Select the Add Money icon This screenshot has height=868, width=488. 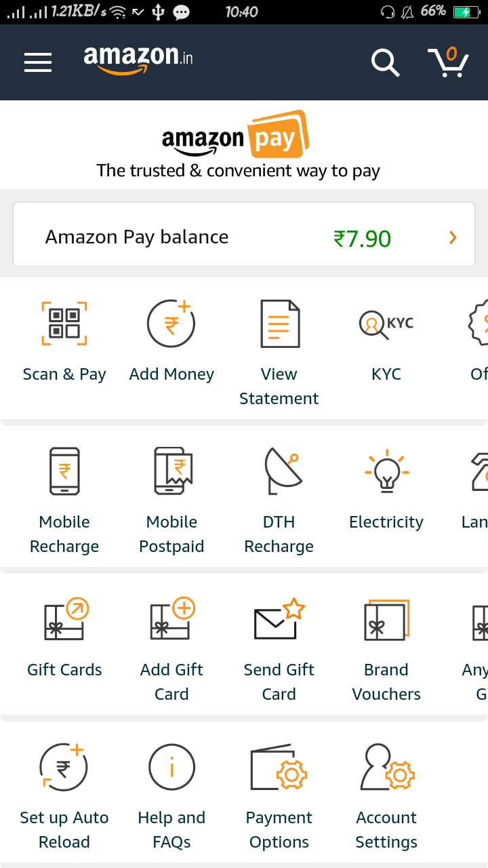(x=171, y=323)
